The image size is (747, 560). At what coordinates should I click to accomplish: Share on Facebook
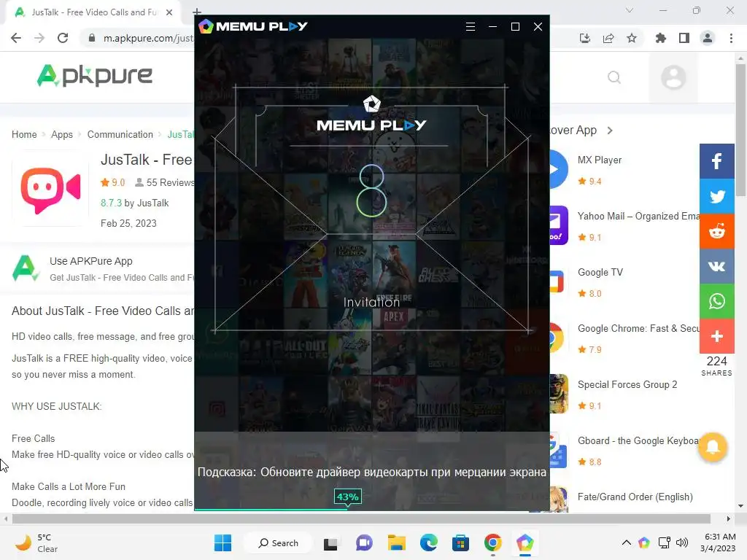716,161
